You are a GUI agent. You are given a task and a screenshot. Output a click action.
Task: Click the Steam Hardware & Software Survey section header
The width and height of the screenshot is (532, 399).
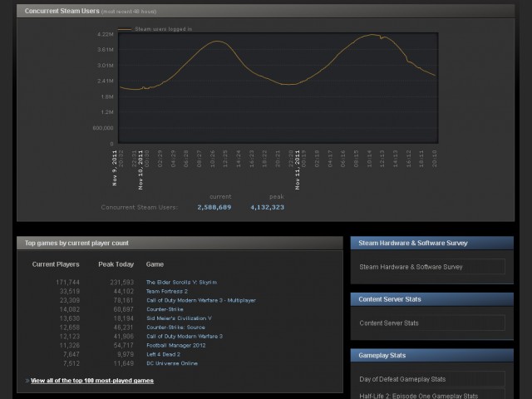(x=432, y=243)
